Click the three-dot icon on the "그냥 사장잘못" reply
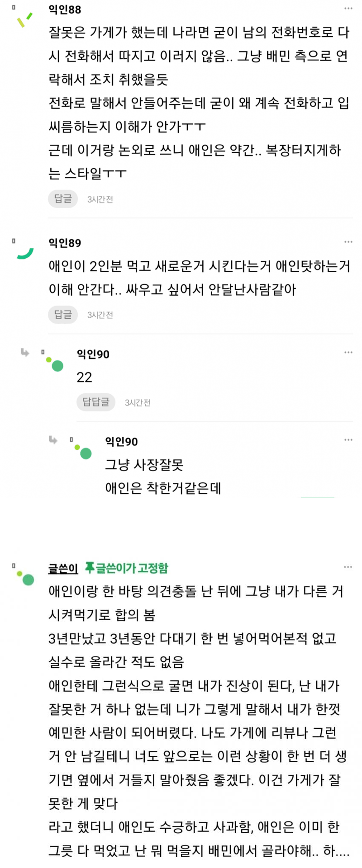362x868 pixels. [x=348, y=439]
